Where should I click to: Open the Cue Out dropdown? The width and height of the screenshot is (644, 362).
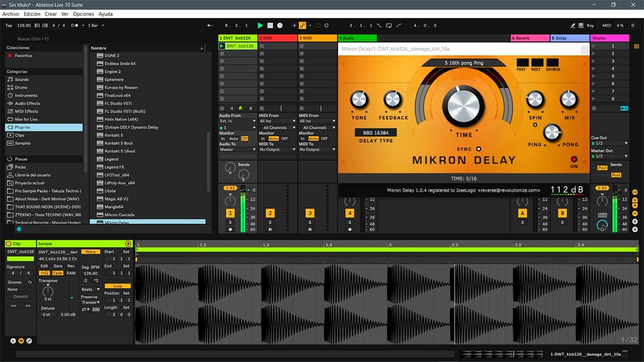[x=609, y=143]
